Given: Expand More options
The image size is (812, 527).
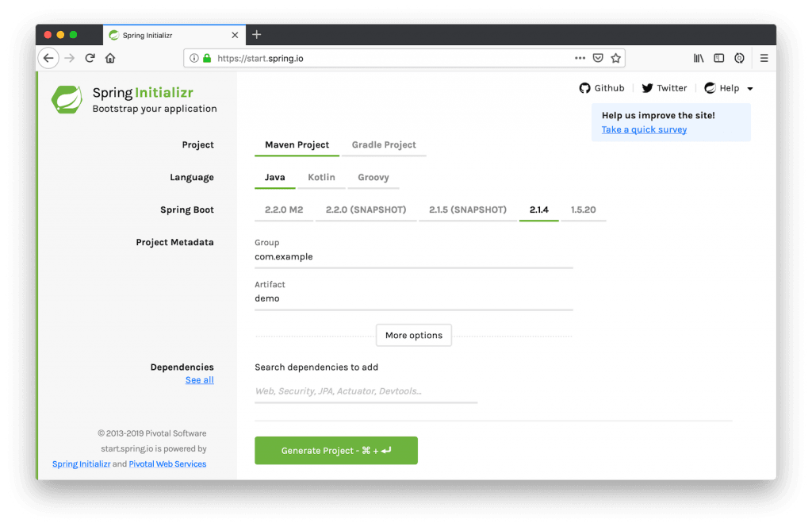Looking at the screenshot, I should click(414, 335).
